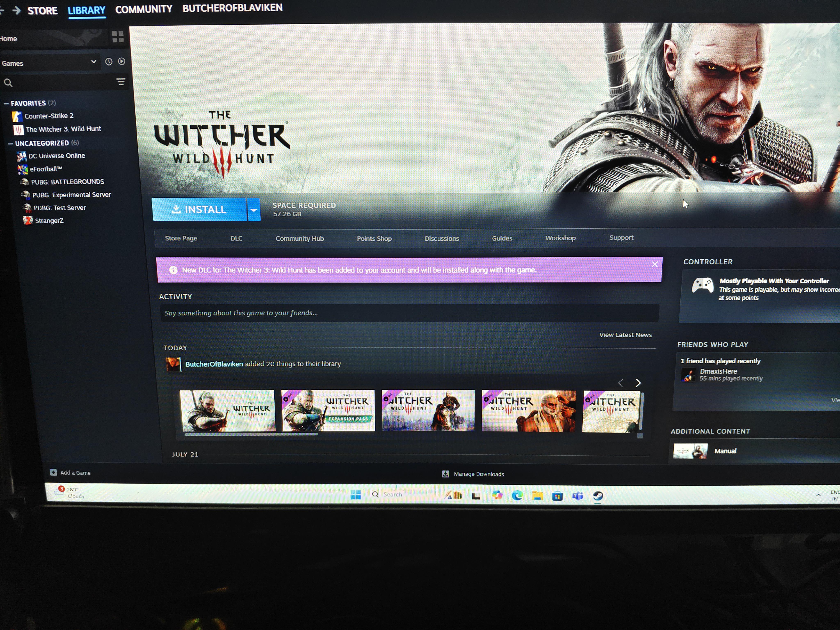This screenshot has height=630, width=840.
Task: Go to library Home
Action: click(x=8, y=39)
